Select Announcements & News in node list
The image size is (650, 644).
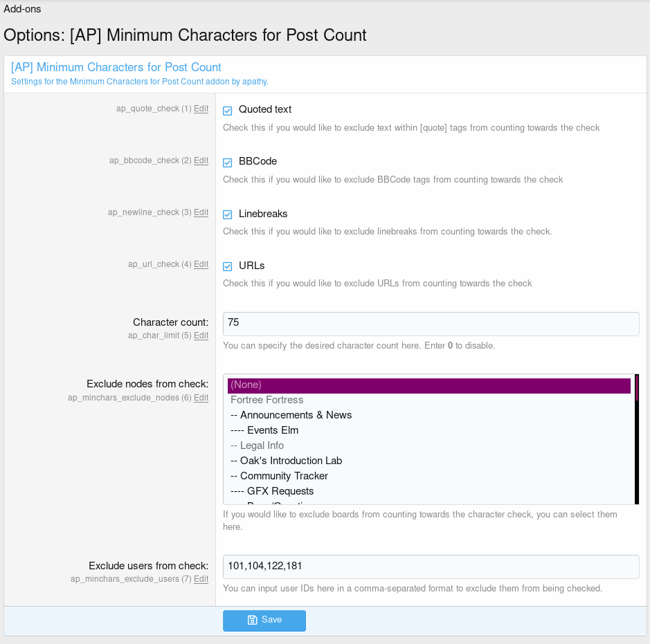click(291, 415)
